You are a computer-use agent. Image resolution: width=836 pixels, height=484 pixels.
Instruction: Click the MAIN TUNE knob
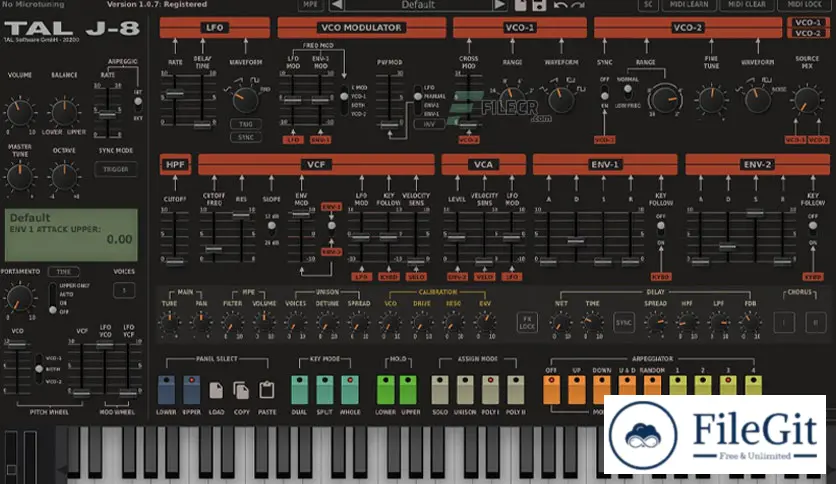170,322
